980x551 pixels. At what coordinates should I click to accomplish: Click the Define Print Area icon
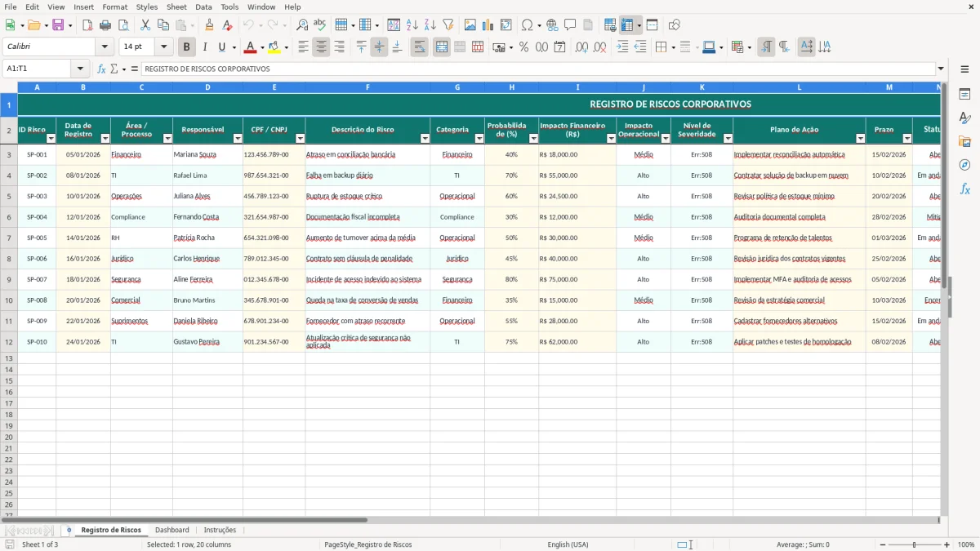610,25
